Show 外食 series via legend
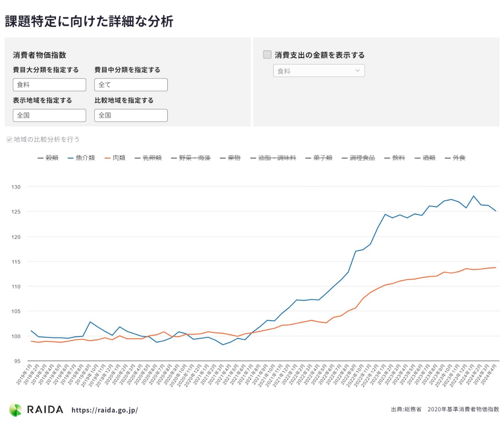 [455, 158]
